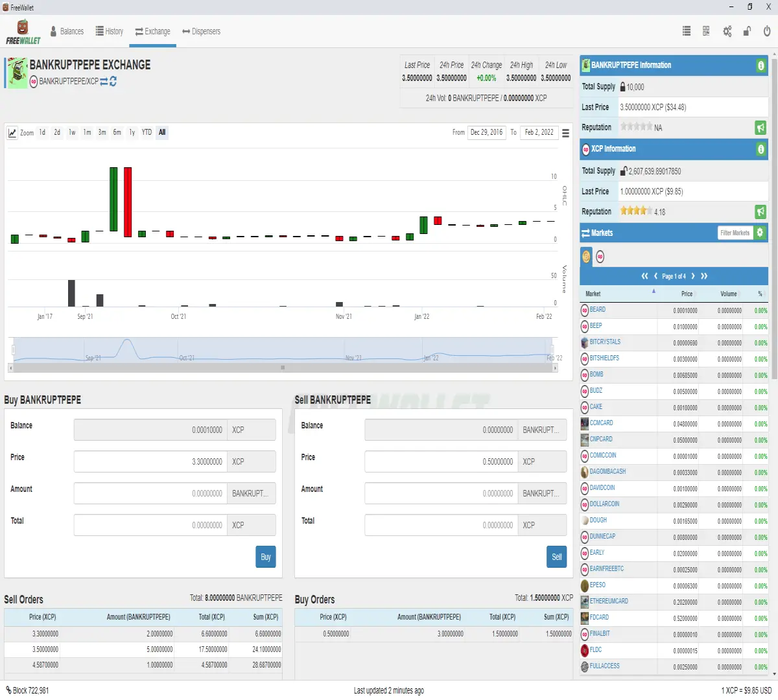The image size is (778, 700).
Task: Set chart zoom to 2d
Action: pos(57,132)
